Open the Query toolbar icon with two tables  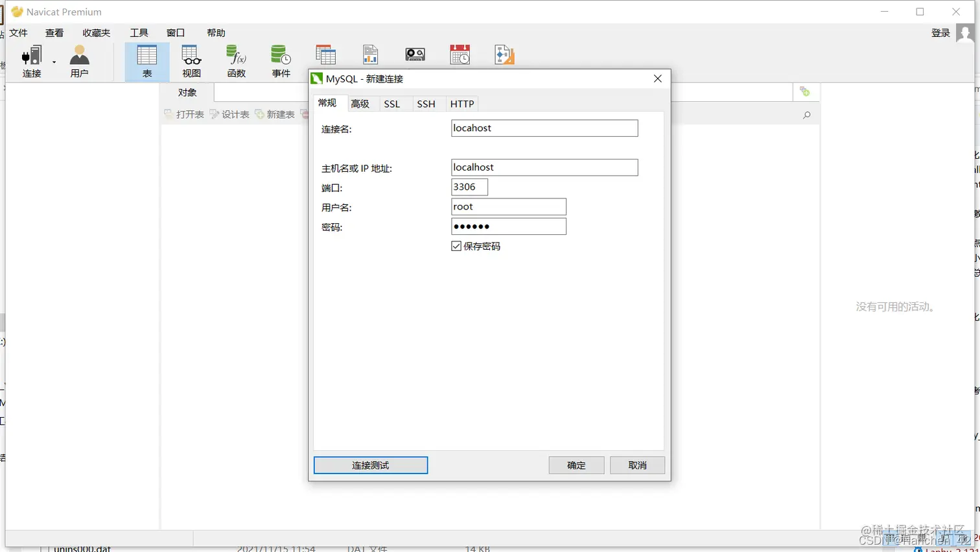pos(325,55)
